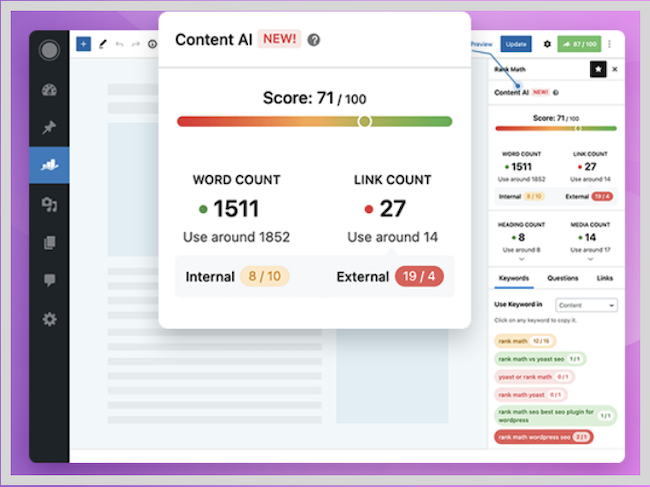Open the Use Keyword in Content dropdown

coord(586,305)
